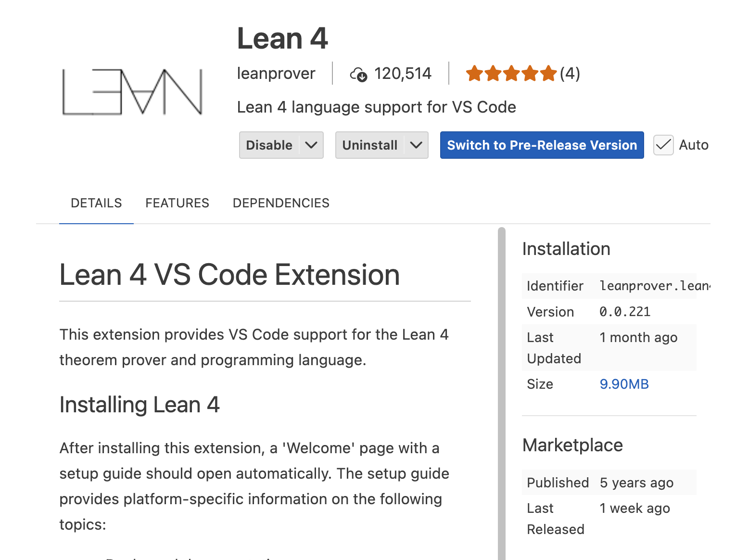Expand the Uninstall dropdown arrow

[416, 145]
